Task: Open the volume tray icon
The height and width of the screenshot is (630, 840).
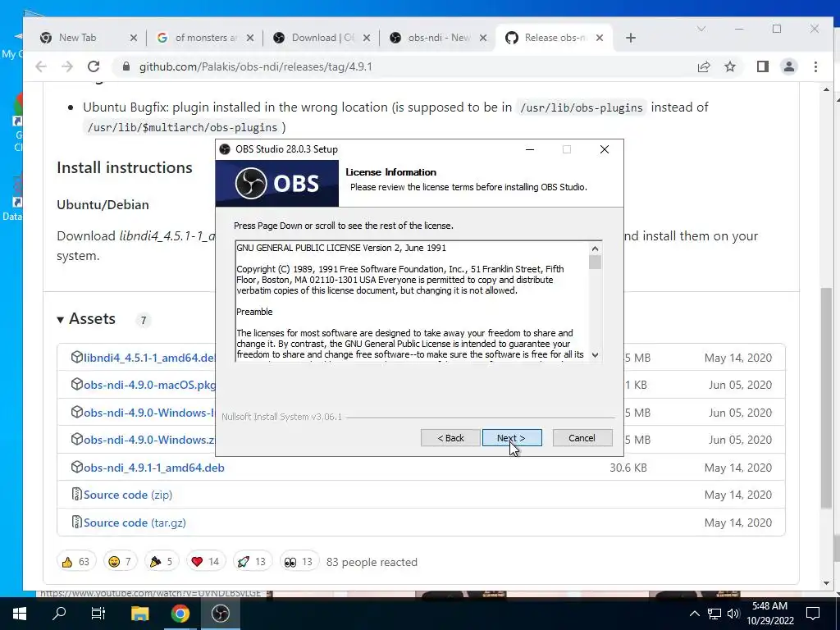Action: [x=733, y=614]
